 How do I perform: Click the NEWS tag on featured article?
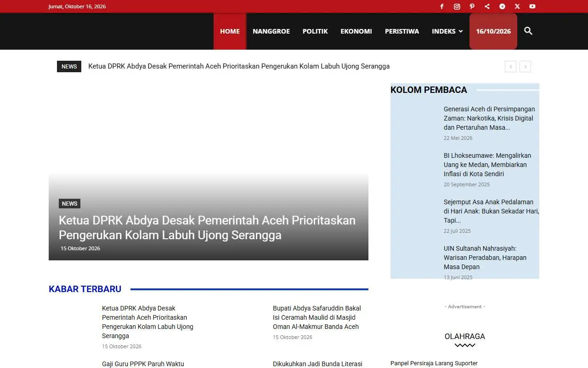click(x=69, y=203)
